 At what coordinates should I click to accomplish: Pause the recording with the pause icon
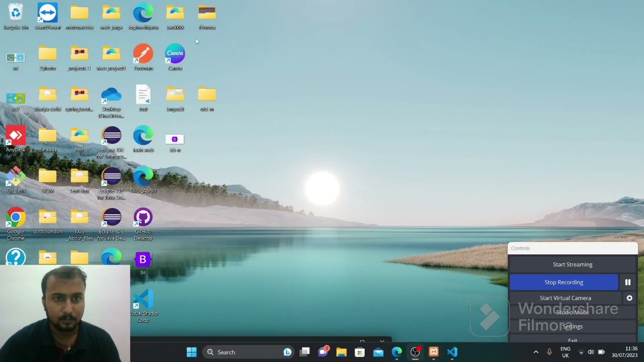[x=628, y=282]
